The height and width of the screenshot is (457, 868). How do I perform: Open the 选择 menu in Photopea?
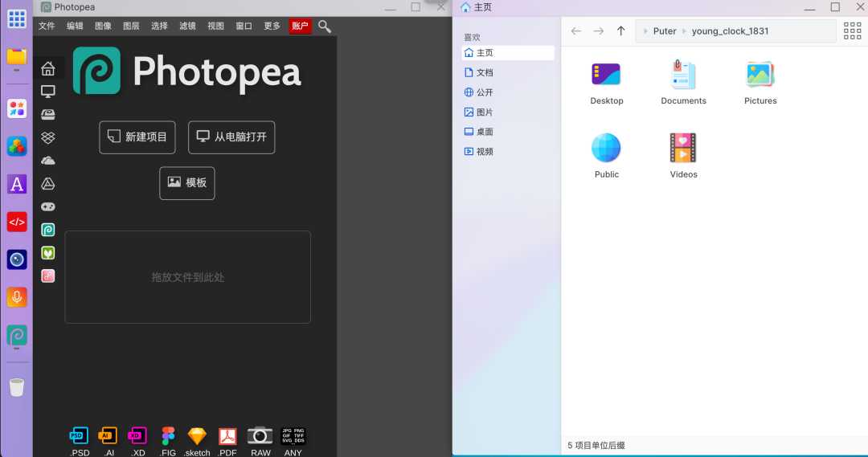coord(159,26)
